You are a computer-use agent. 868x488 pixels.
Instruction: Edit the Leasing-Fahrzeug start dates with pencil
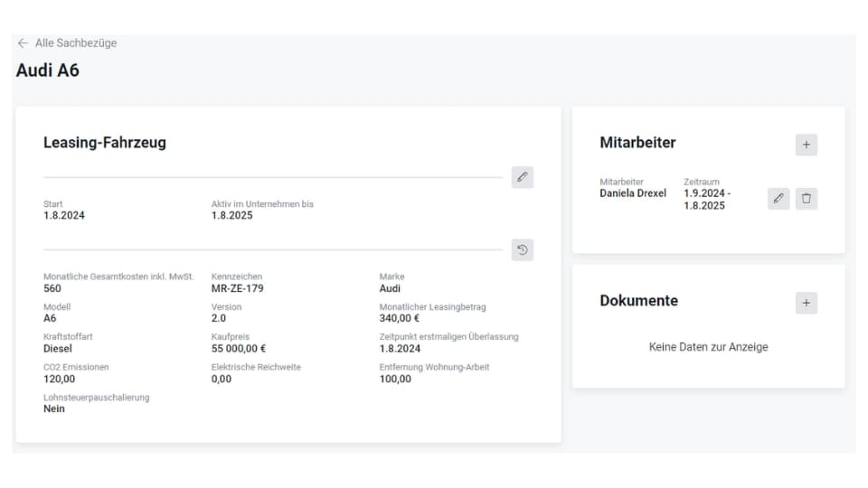(522, 177)
